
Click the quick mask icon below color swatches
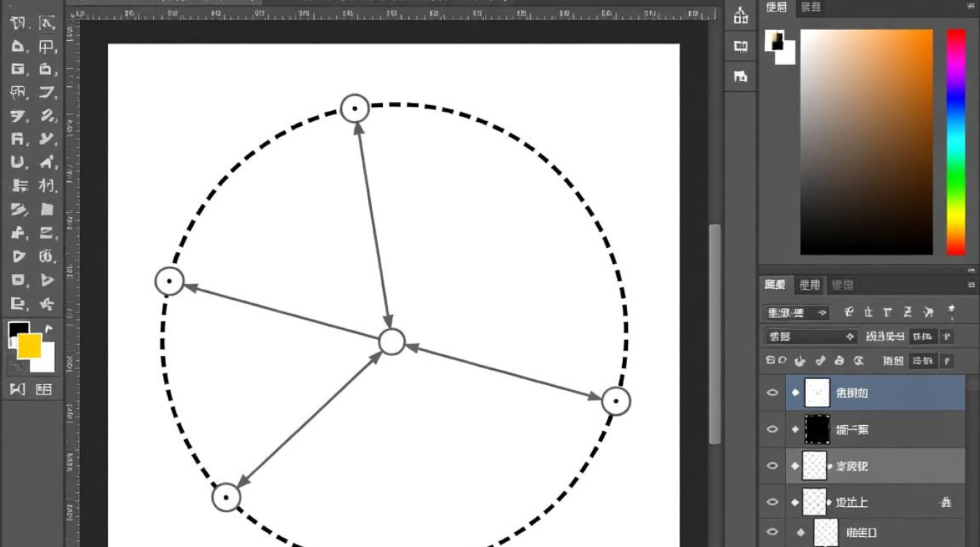pyautogui.click(x=17, y=389)
